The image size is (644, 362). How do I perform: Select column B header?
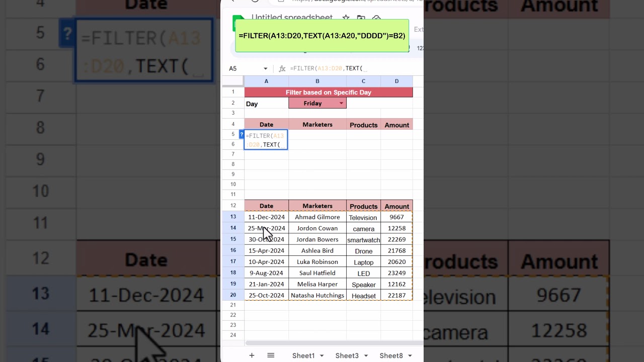317,81
